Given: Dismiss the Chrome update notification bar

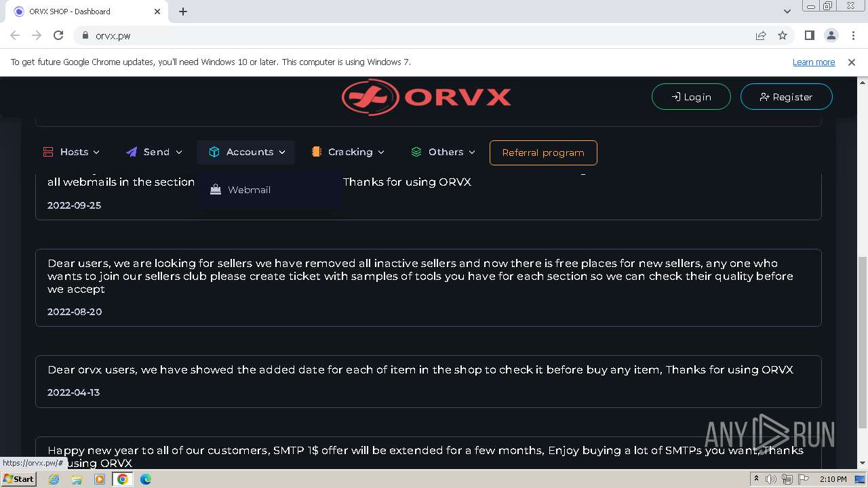Looking at the screenshot, I should (x=852, y=62).
